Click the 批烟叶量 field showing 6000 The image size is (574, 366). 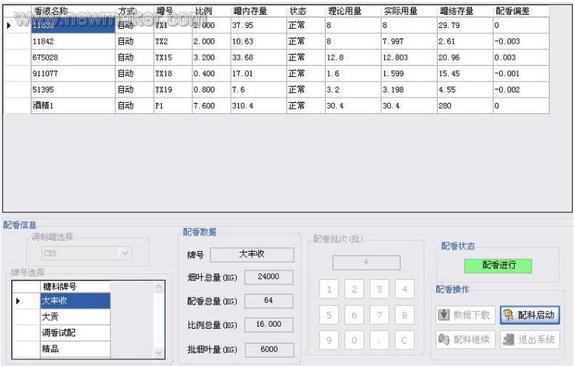pyautogui.click(x=269, y=350)
